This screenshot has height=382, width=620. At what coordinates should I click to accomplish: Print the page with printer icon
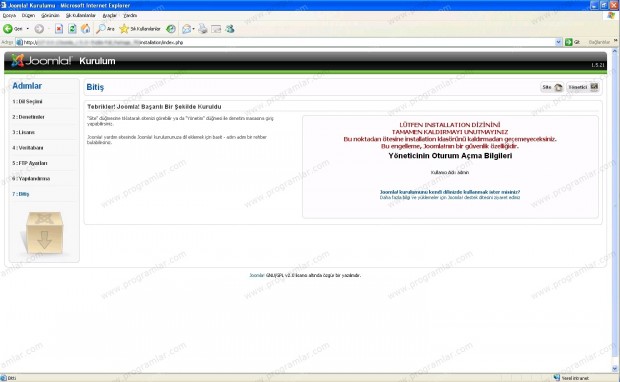click(203, 29)
